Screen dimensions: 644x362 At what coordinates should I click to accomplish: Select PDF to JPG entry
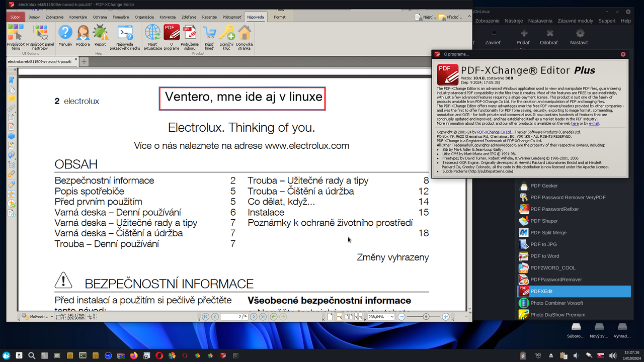point(574,244)
